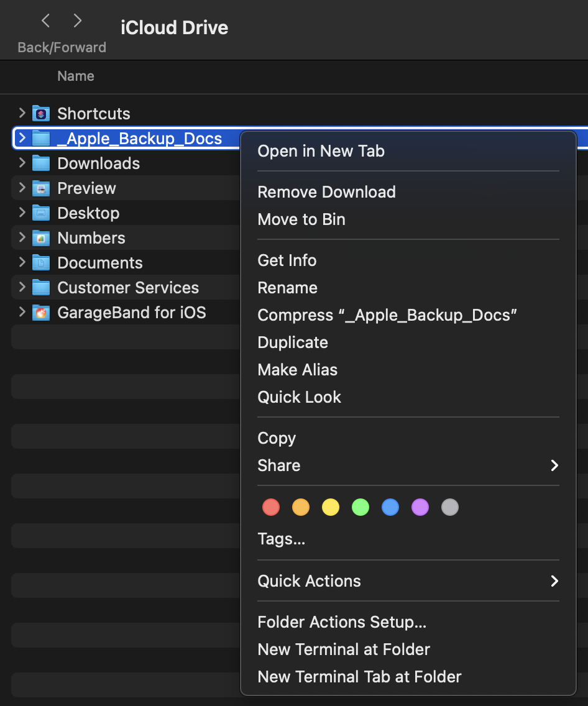Go forward with the right arrow
This screenshot has width=588, height=706.
(x=78, y=21)
